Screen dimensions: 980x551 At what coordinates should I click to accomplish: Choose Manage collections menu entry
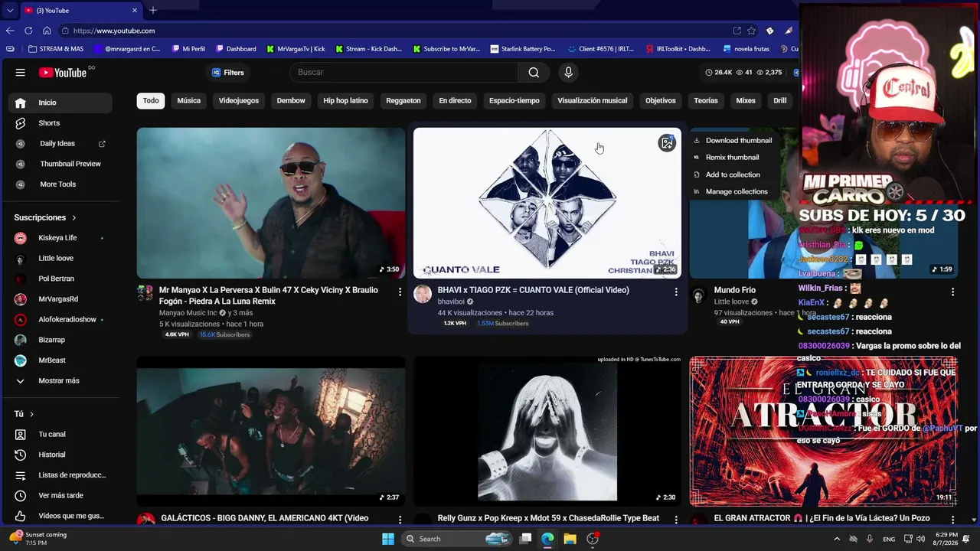[732, 191]
